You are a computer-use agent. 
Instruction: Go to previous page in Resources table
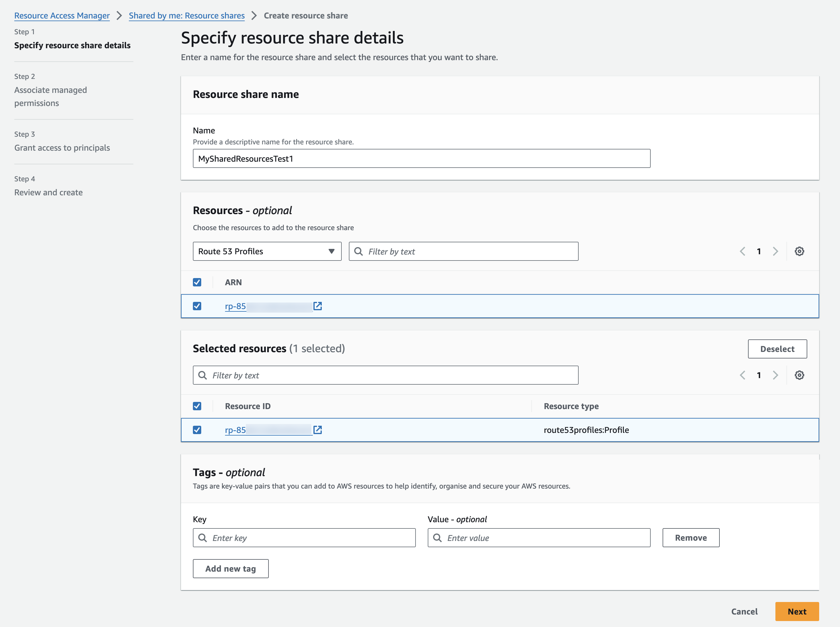(x=742, y=251)
